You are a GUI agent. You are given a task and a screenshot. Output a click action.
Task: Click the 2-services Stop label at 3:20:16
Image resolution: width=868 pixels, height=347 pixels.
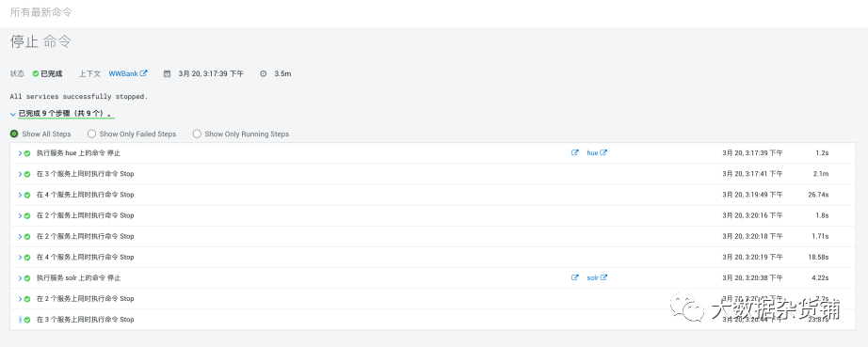86,215
